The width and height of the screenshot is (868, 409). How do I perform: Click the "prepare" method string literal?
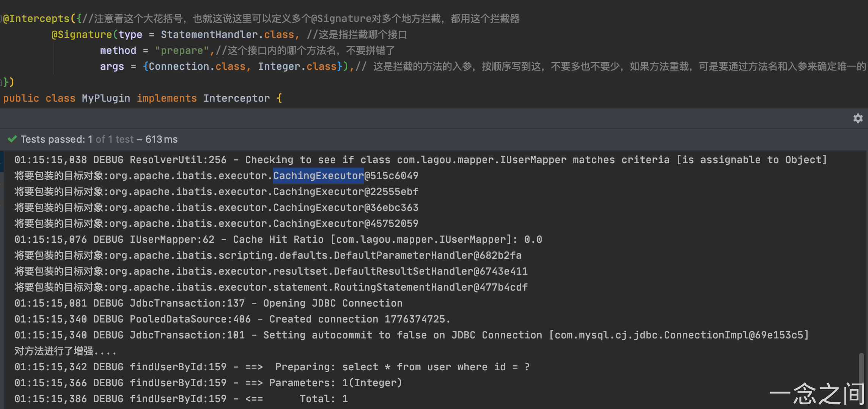click(182, 50)
